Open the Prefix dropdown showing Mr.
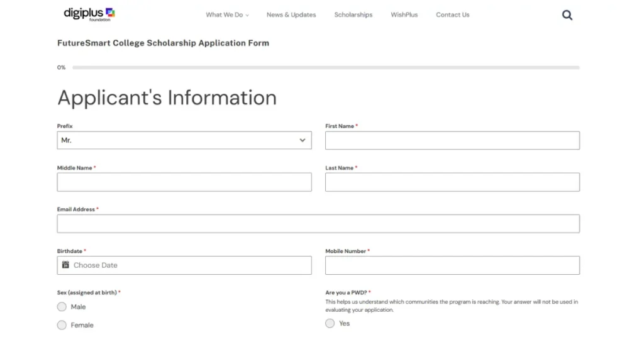The image size is (644, 337). pos(184,140)
